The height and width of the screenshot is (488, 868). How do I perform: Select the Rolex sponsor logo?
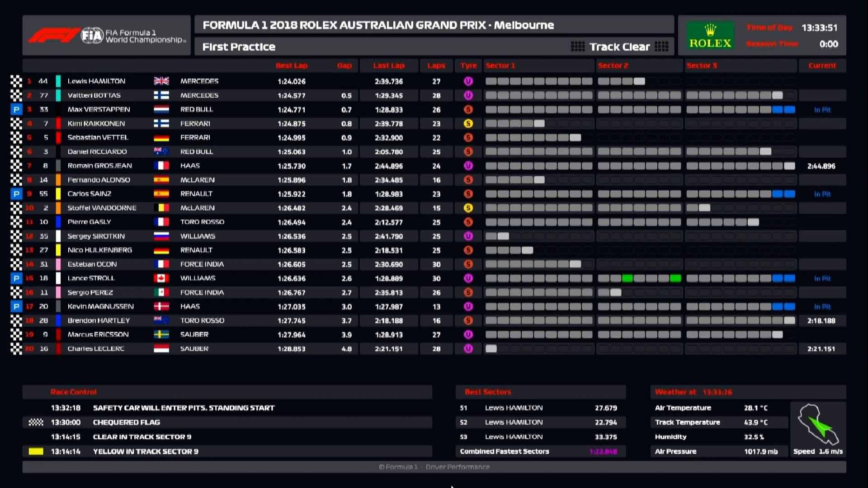709,35
